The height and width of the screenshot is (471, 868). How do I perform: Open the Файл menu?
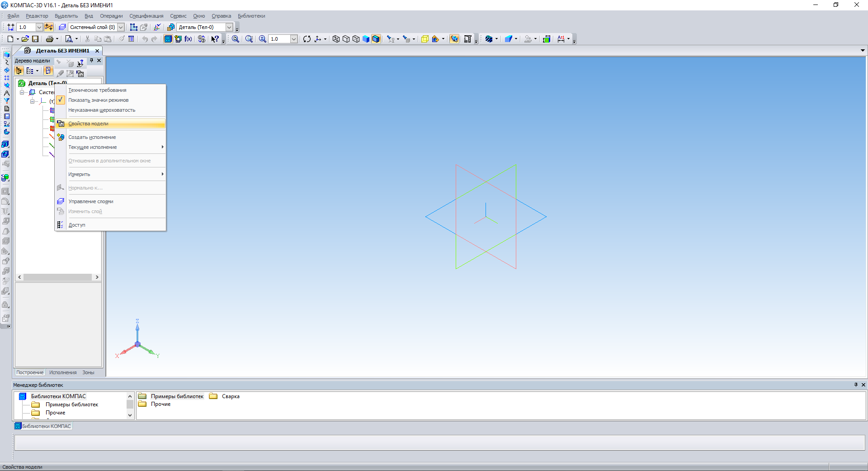(x=13, y=16)
